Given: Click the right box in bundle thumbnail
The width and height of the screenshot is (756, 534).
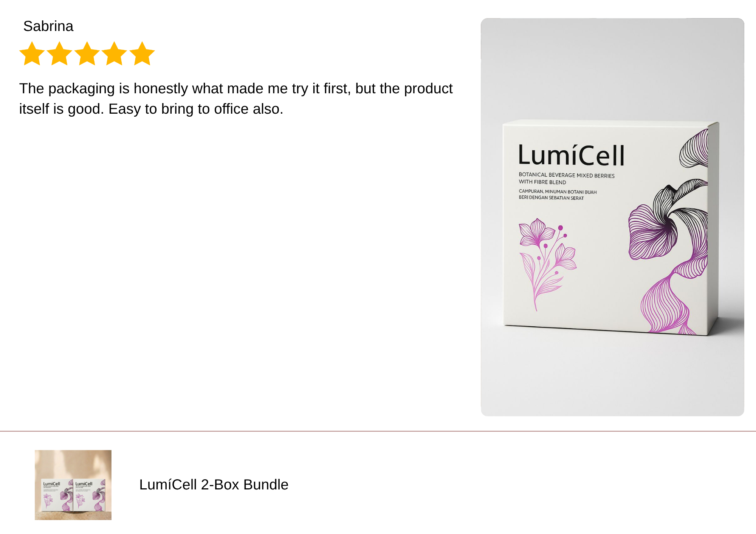Looking at the screenshot, I should 90,495.
